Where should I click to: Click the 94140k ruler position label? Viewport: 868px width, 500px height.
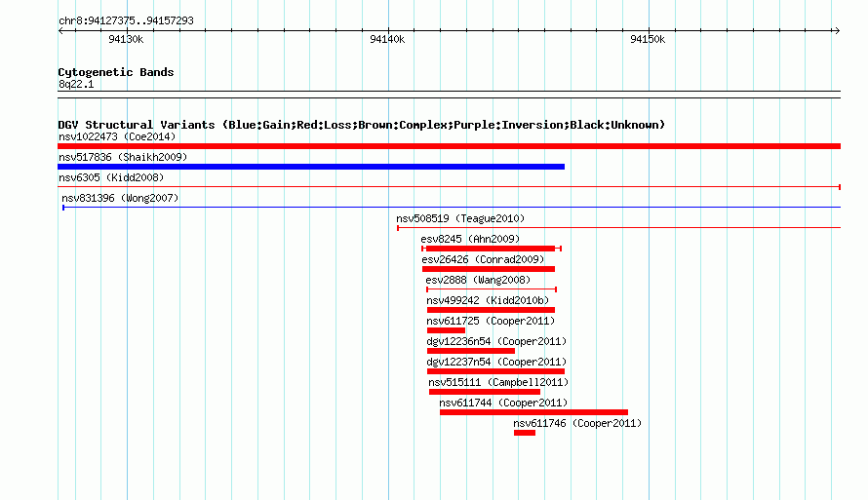(x=387, y=39)
